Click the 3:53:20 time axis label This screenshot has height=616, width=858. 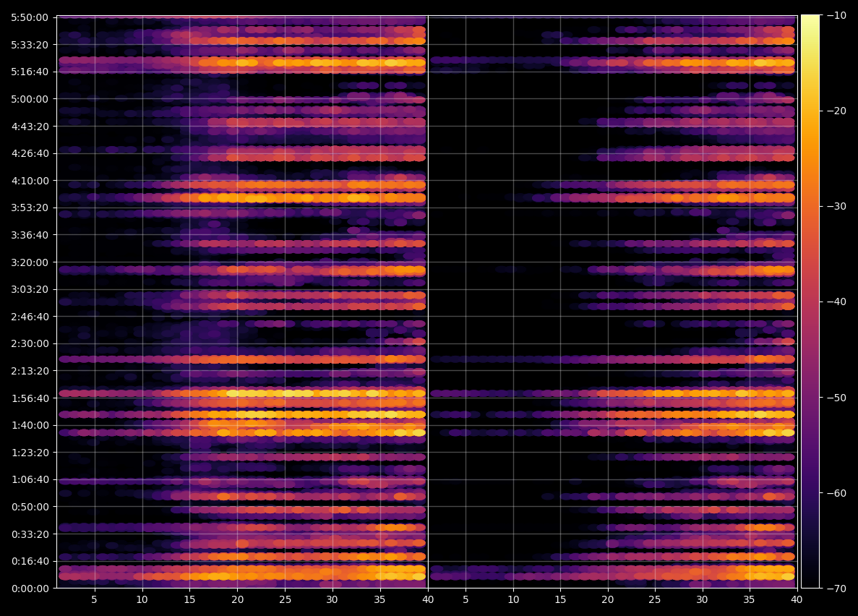click(x=30, y=208)
